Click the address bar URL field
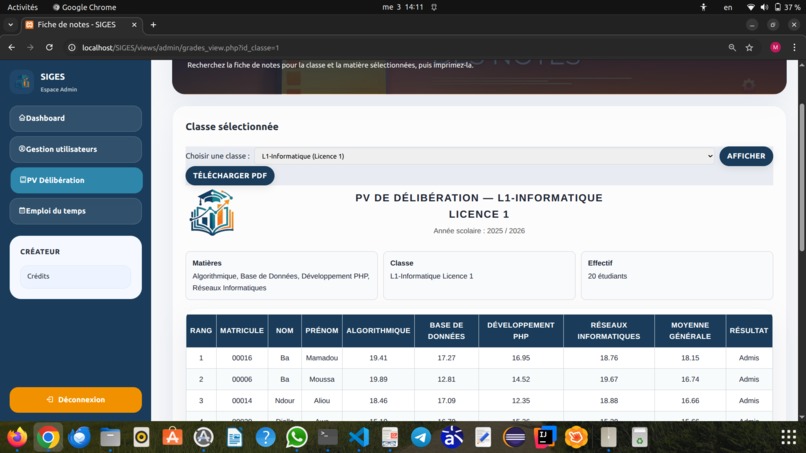This screenshot has height=453, width=806. [x=401, y=47]
